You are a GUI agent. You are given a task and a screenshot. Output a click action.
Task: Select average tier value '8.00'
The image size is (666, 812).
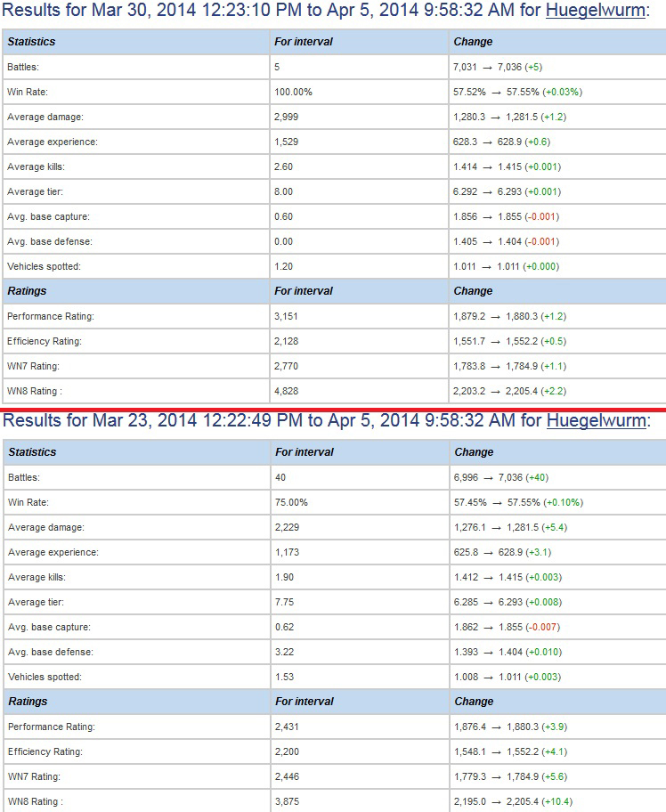tap(283, 191)
